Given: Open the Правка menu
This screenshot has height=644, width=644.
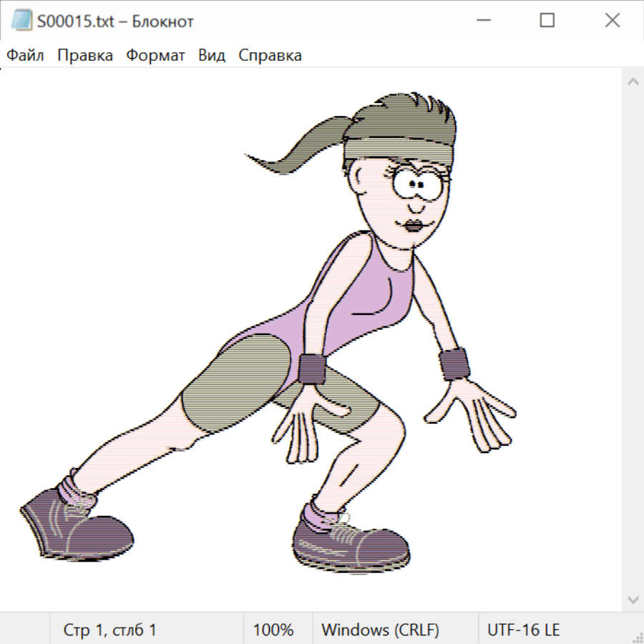Looking at the screenshot, I should coord(85,56).
